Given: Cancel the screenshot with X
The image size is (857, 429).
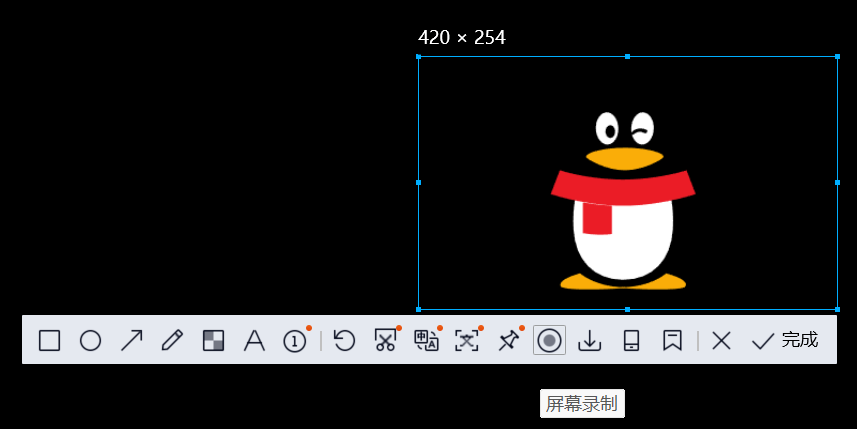Looking at the screenshot, I should click(x=721, y=340).
